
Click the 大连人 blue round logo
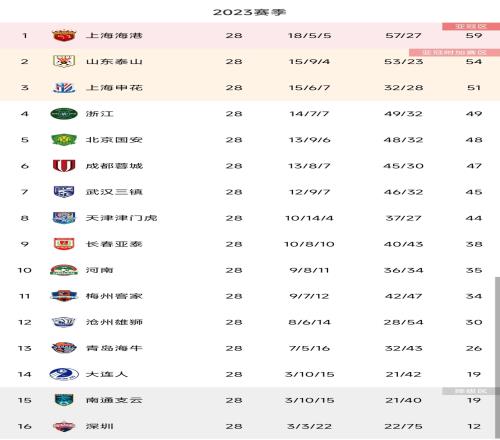[64, 374]
